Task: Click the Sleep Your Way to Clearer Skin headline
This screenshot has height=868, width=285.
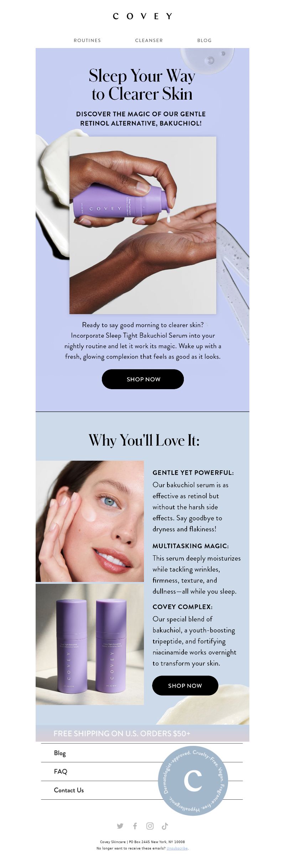Action: click(142, 85)
